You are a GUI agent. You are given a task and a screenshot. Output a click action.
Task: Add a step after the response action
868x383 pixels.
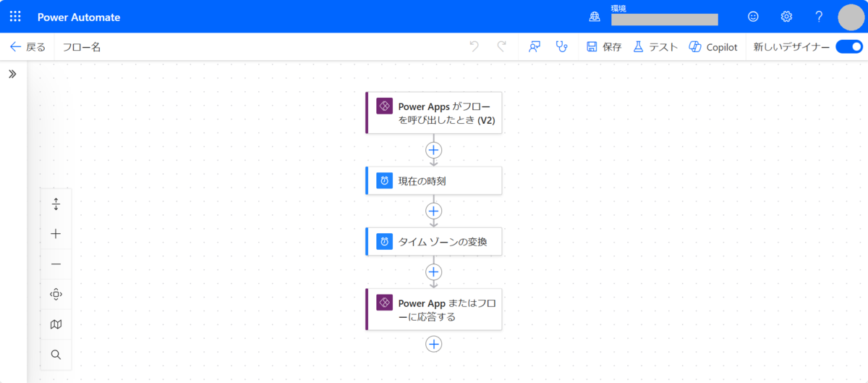[433, 344]
